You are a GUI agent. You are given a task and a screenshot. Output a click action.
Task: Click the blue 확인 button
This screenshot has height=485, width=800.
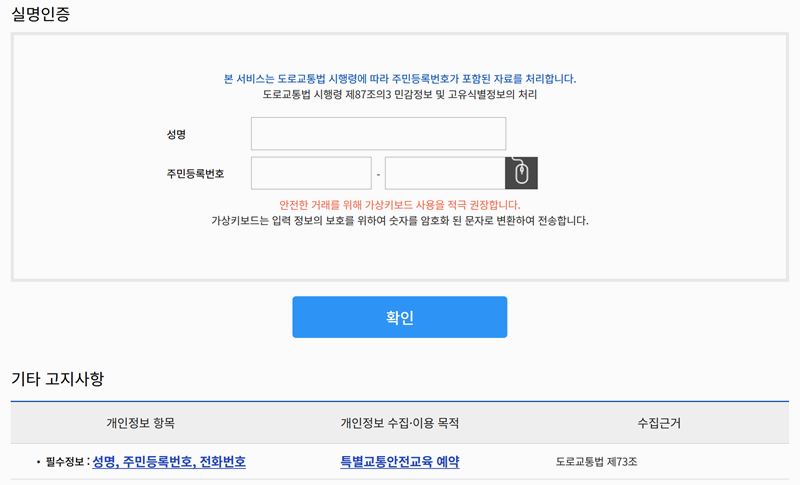399,317
